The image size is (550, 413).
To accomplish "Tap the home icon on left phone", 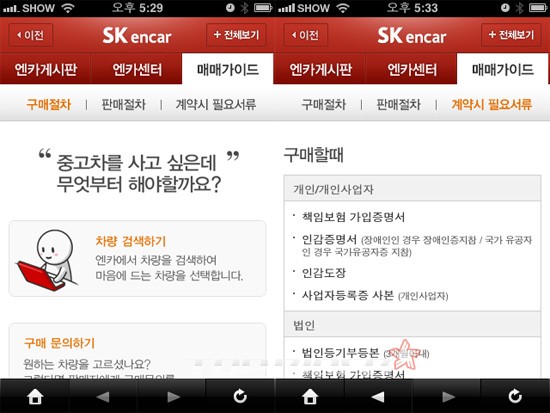I will pyautogui.click(x=35, y=397).
